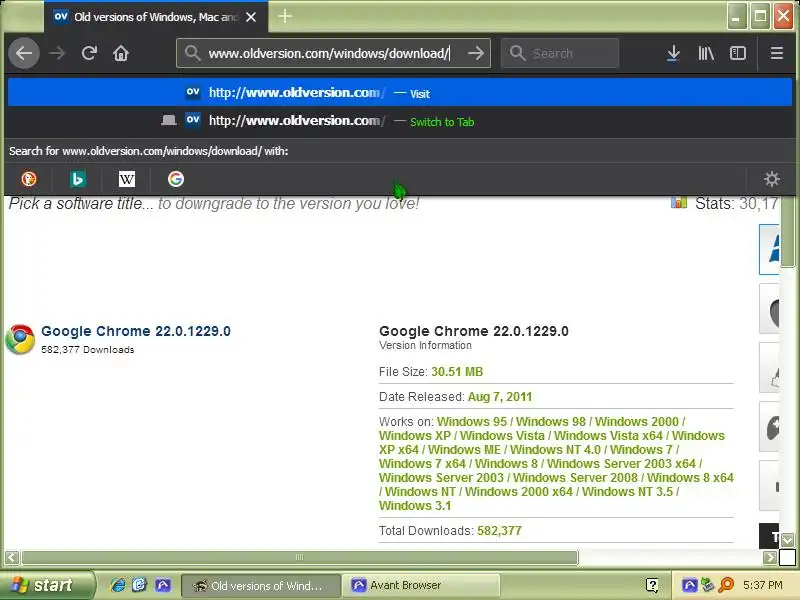Open the home page icon
800x600 pixels.
click(x=121, y=53)
